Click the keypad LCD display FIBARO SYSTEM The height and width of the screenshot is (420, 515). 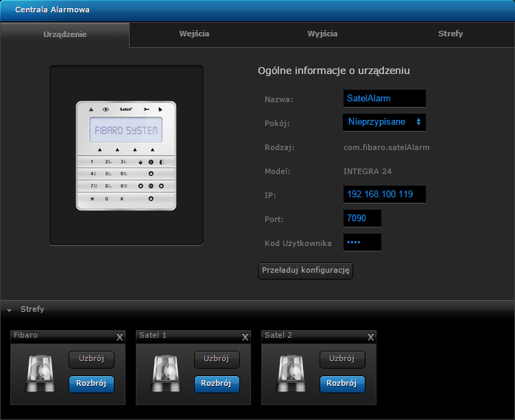pyautogui.click(x=126, y=130)
